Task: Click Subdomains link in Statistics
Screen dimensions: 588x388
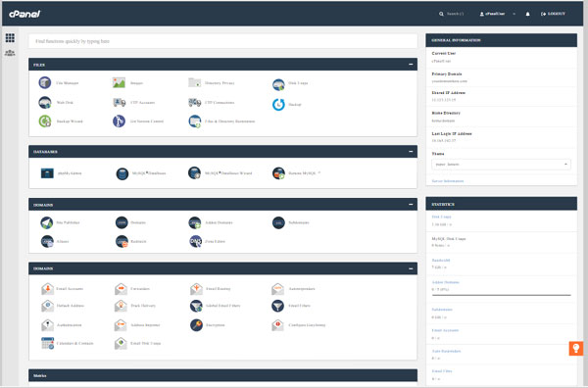Action: [442, 310]
